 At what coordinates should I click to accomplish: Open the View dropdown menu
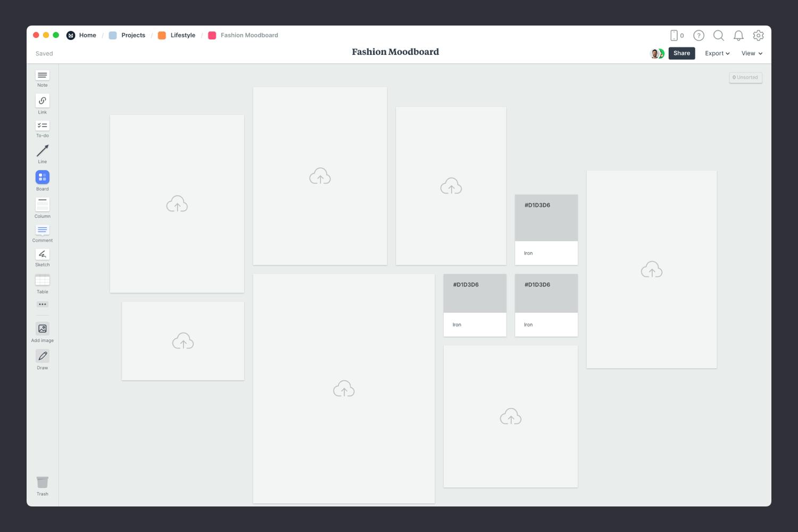tap(752, 53)
